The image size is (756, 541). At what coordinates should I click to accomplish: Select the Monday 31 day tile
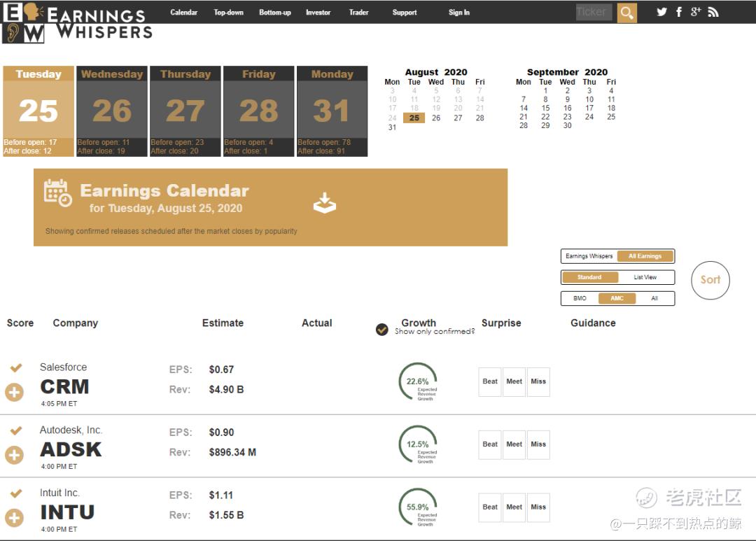(332, 111)
